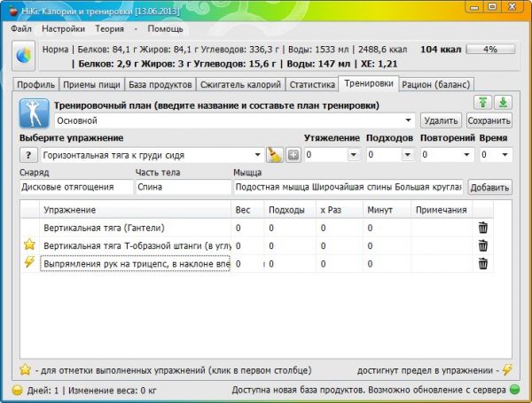Open the Настройки menu
Screen dimensions: 532x403
pos(63,29)
